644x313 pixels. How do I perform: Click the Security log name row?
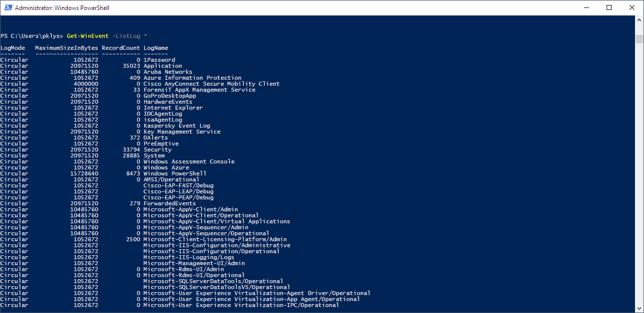coord(157,150)
